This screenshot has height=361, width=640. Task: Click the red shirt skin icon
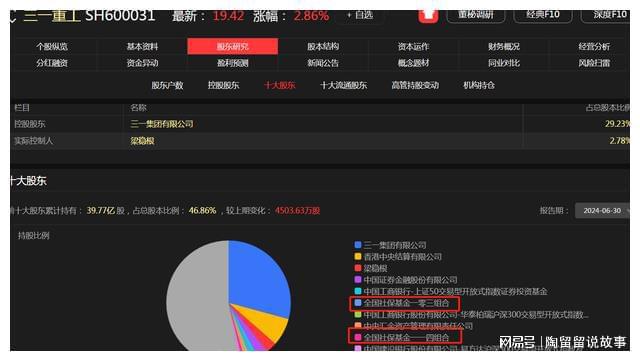tap(428, 16)
